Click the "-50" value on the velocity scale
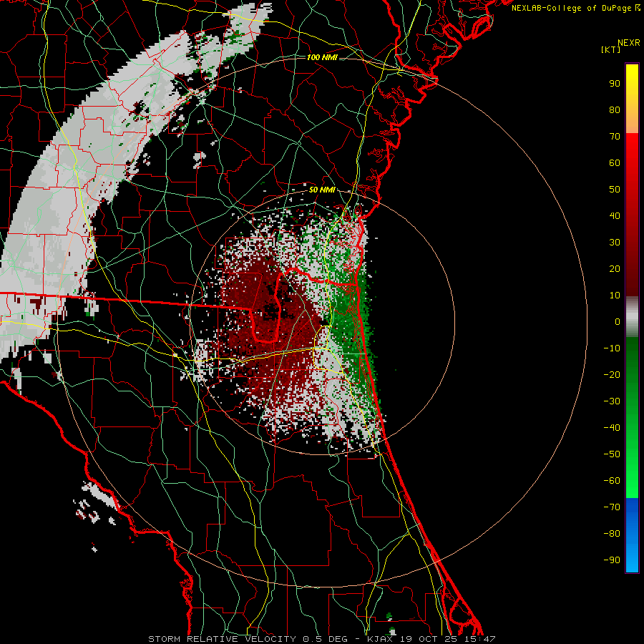Viewport: 644px width, 644px height. pos(612,454)
